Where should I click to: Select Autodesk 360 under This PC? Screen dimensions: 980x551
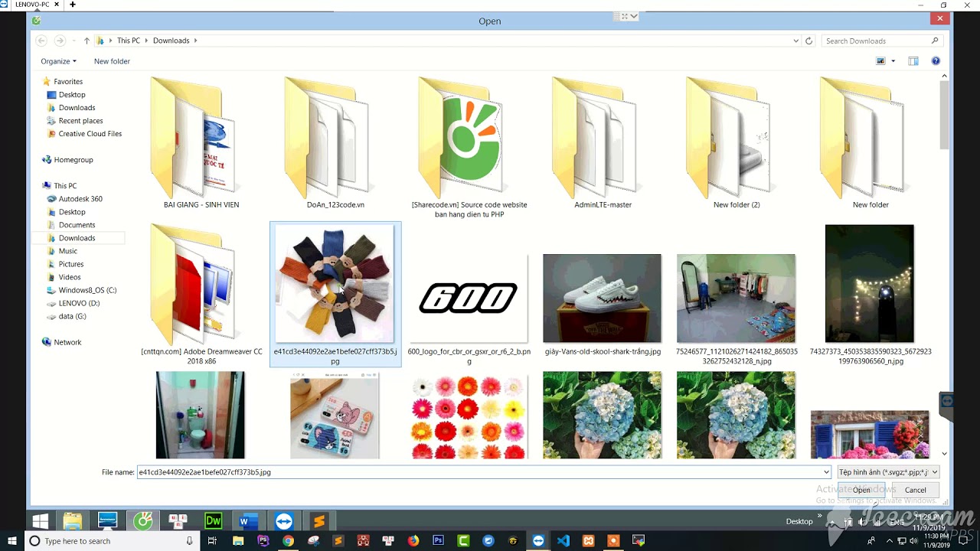click(80, 199)
